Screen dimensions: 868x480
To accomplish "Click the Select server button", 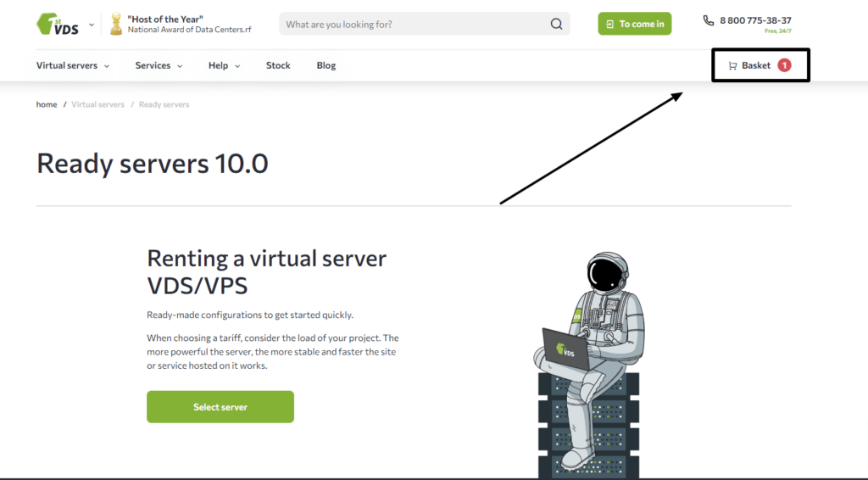I will [x=220, y=407].
